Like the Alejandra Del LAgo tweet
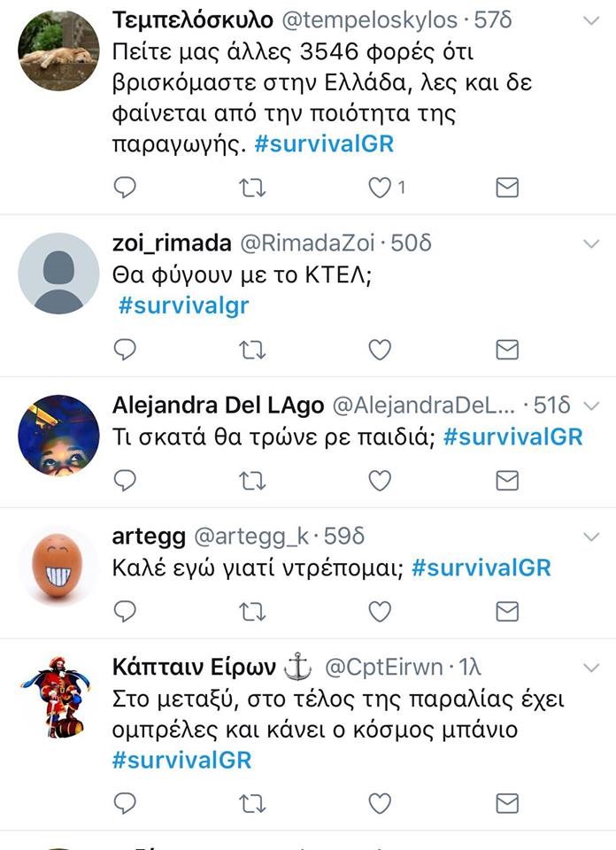This screenshot has height=850, width=616. [380, 481]
